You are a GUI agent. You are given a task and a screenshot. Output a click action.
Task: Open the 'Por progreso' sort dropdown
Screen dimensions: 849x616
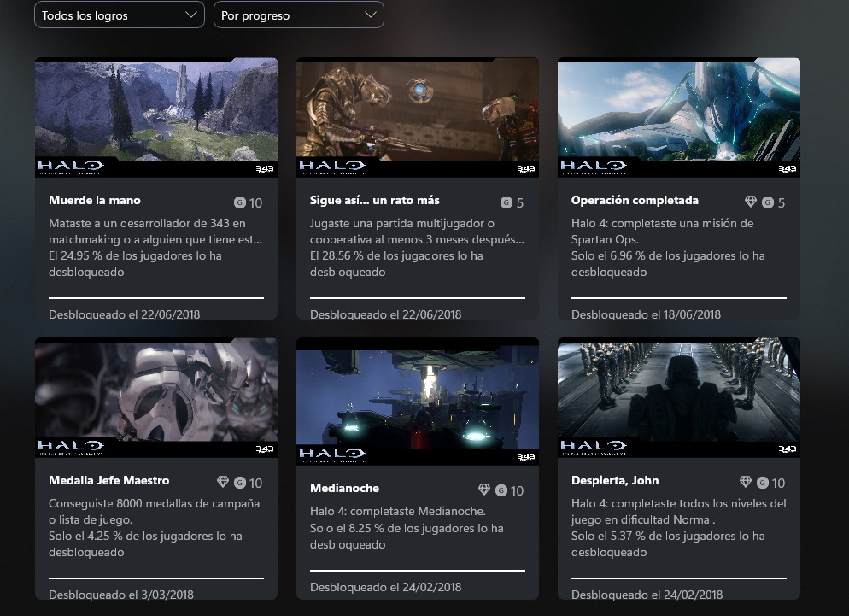tap(299, 15)
